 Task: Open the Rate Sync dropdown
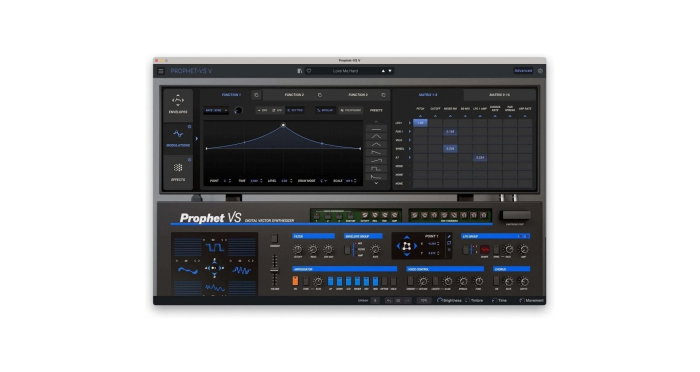pyautogui.click(x=216, y=110)
